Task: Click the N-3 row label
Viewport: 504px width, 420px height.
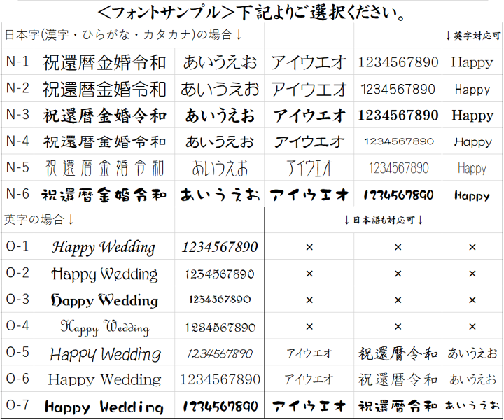Action: coord(17,114)
